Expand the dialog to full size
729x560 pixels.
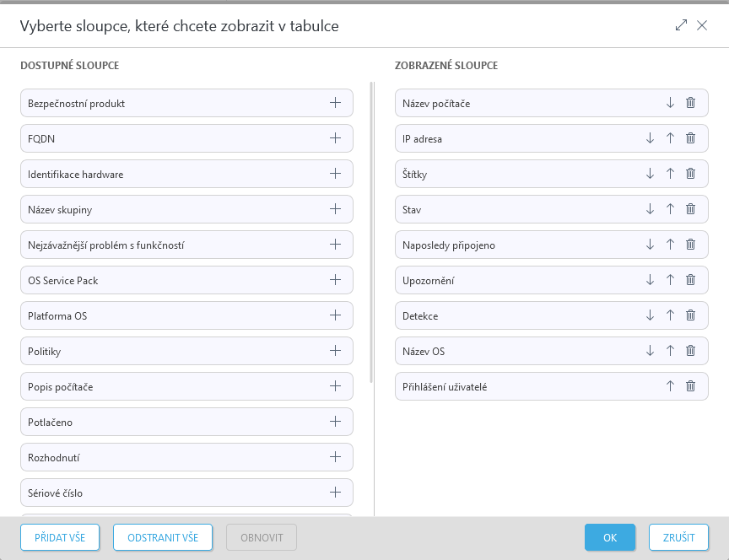tap(682, 26)
